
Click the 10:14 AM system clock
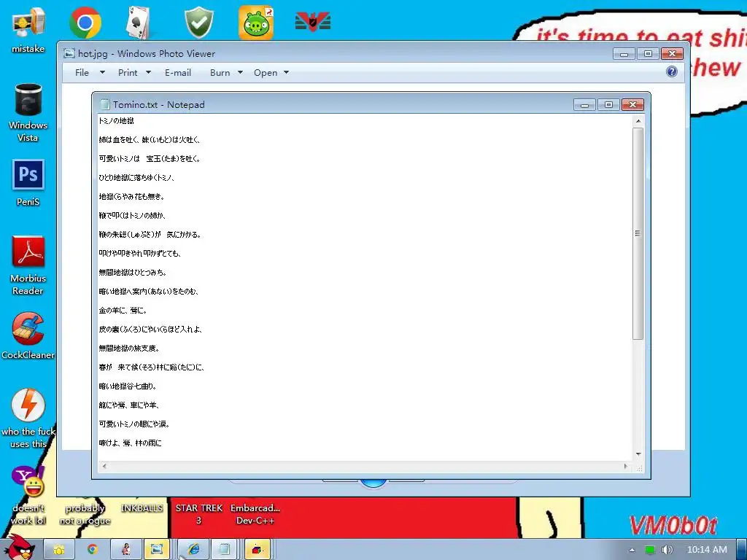(x=707, y=550)
